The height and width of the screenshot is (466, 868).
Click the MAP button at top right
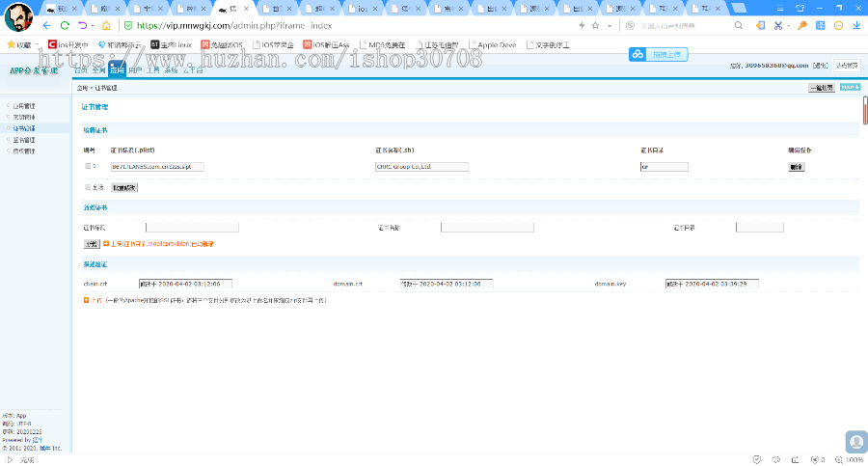pos(851,87)
